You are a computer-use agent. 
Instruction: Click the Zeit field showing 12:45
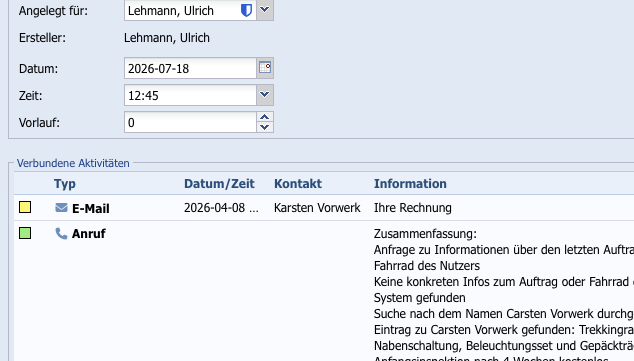190,95
